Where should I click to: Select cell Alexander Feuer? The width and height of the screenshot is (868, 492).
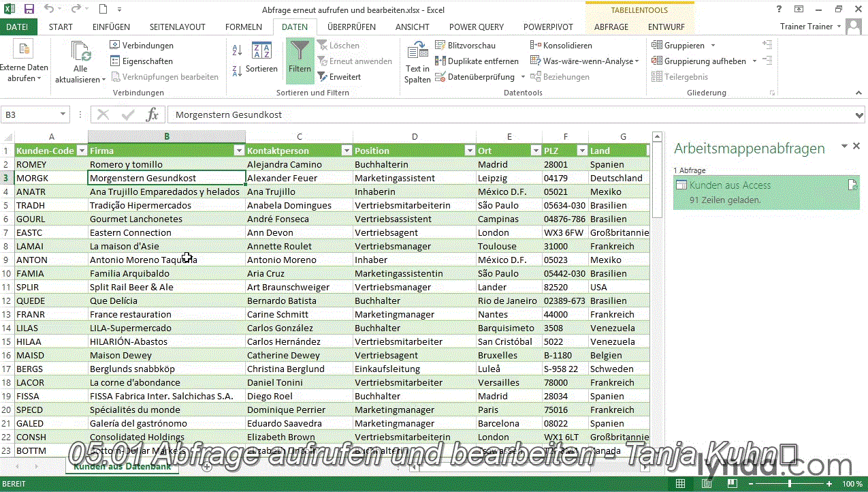tap(299, 178)
